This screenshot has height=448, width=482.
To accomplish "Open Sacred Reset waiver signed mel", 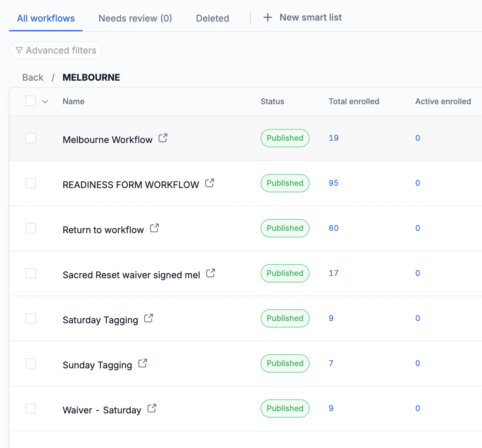I will [x=131, y=275].
